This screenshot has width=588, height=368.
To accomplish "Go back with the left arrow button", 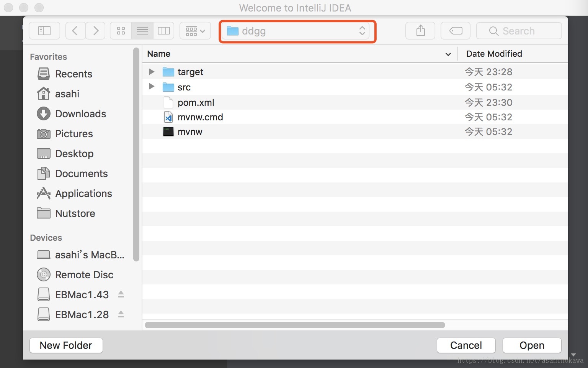I will tap(75, 31).
